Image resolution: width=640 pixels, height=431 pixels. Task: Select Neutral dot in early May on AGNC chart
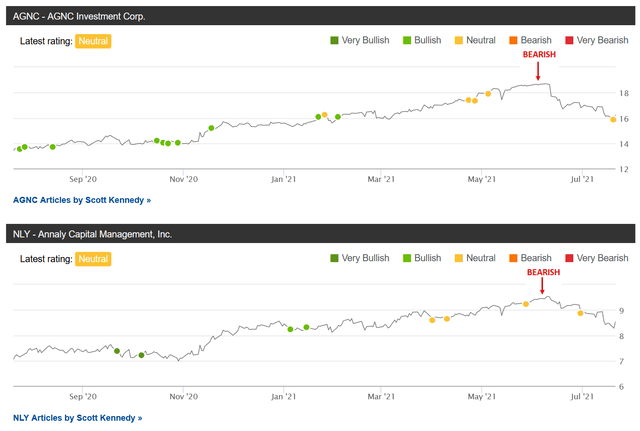click(x=488, y=94)
